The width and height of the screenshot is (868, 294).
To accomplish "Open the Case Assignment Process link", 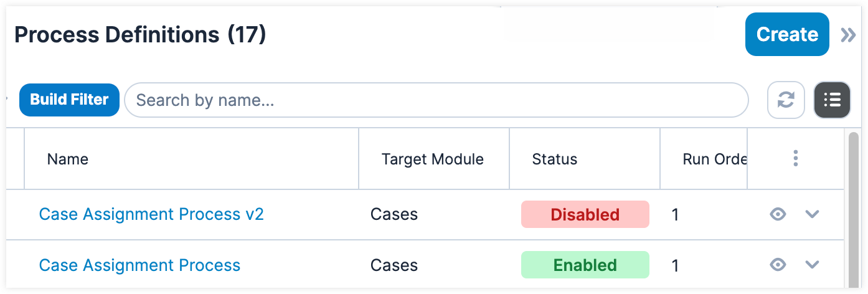I will click(139, 265).
